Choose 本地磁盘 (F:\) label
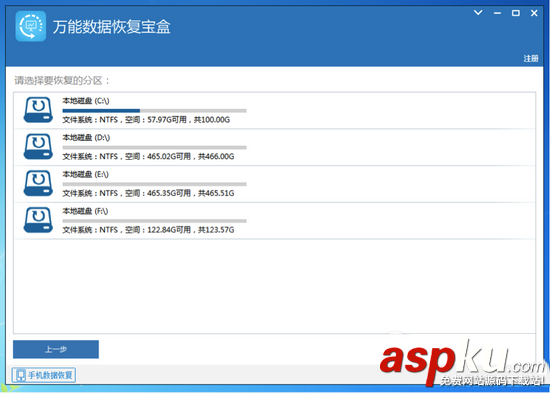This screenshot has width=550, height=393. click(85, 211)
